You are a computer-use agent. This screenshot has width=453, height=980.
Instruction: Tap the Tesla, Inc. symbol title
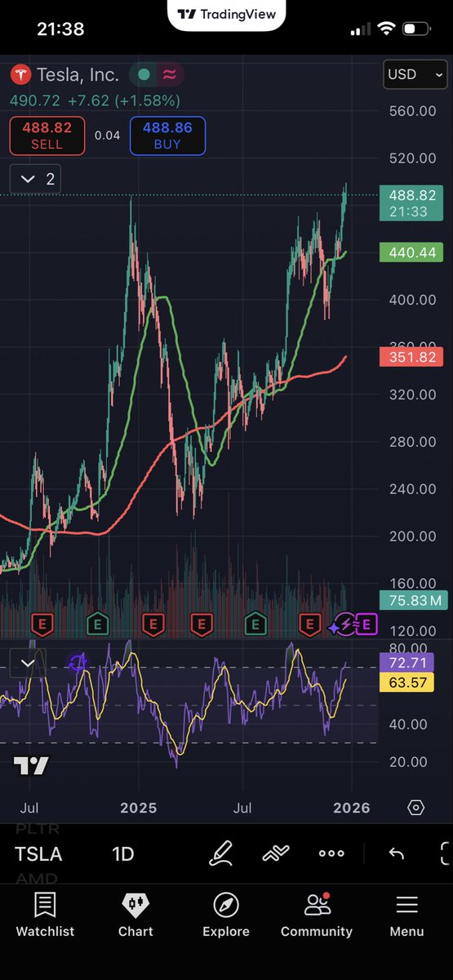tap(76, 74)
